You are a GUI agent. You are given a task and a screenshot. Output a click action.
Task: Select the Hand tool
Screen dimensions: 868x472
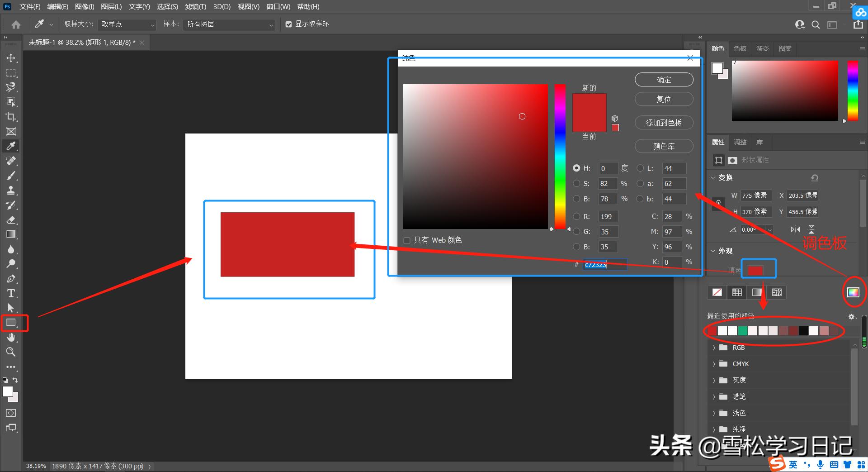(x=11, y=337)
